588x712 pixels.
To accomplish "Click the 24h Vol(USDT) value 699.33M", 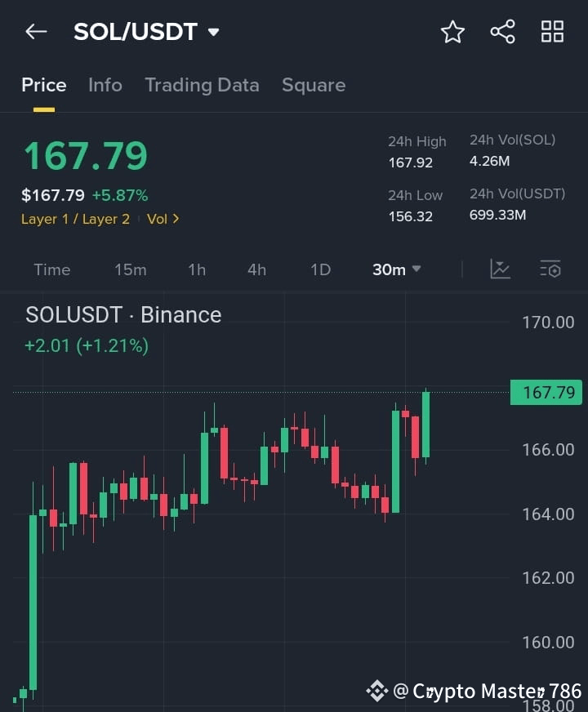I will click(x=497, y=215).
